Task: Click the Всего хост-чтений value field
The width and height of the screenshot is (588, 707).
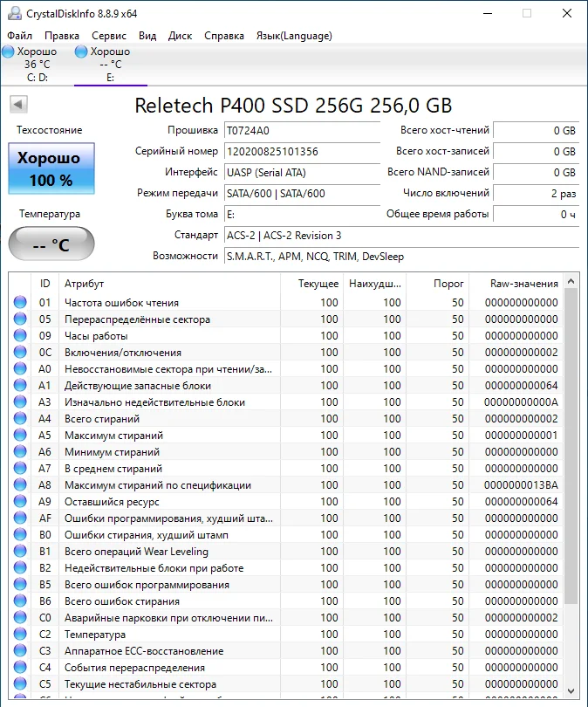Action: tap(536, 131)
